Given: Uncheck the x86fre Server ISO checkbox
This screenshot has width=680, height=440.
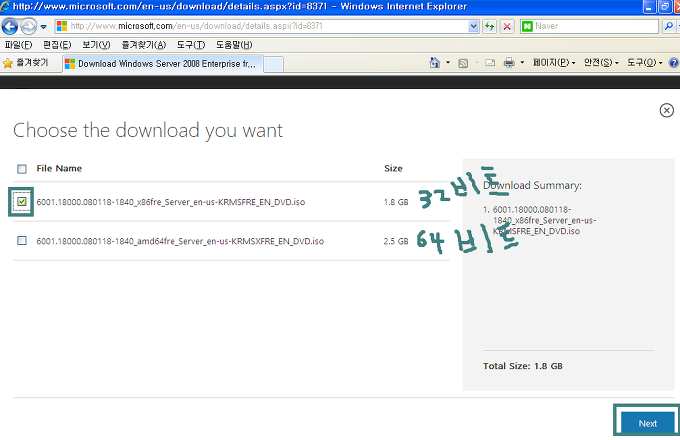Looking at the screenshot, I should (x=22, y=202).
